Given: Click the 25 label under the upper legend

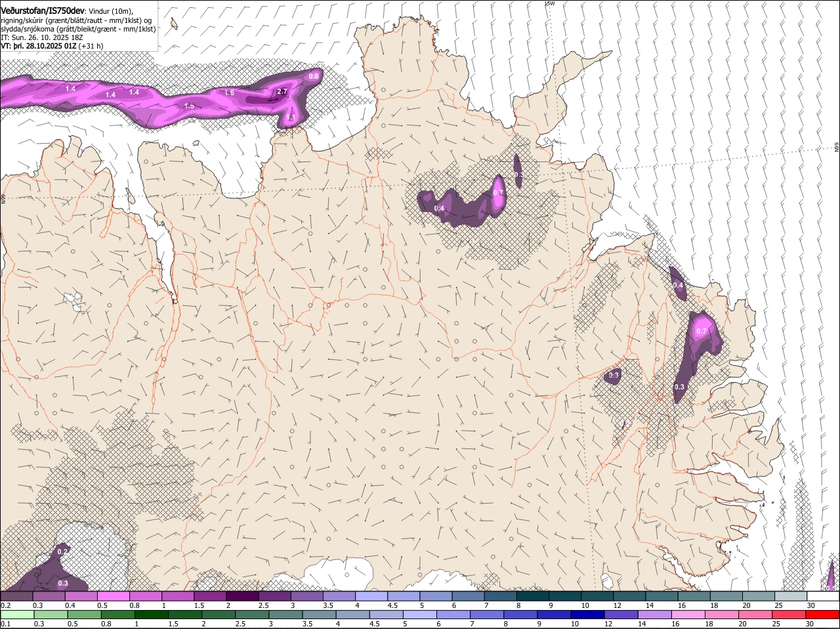Looking at the screenshot, I should tap(779, 605).
